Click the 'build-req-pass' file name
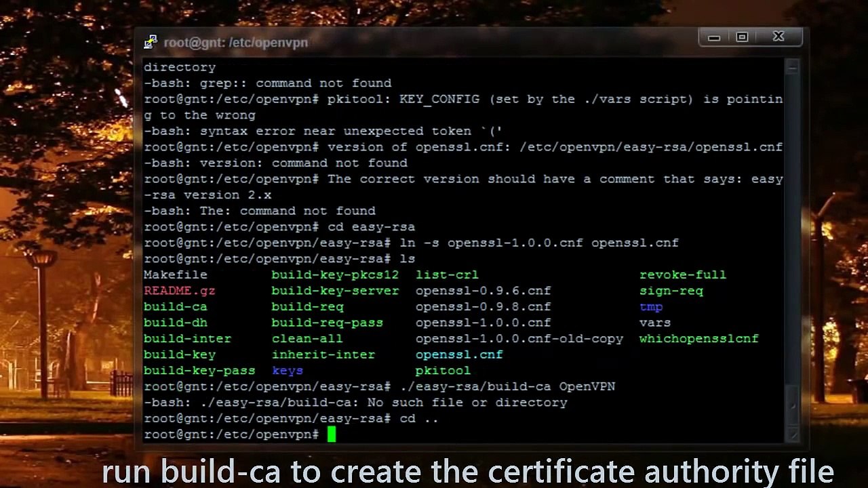Image resolution: width=868 pixels, height=488 pixels. [x=328, y=323]
